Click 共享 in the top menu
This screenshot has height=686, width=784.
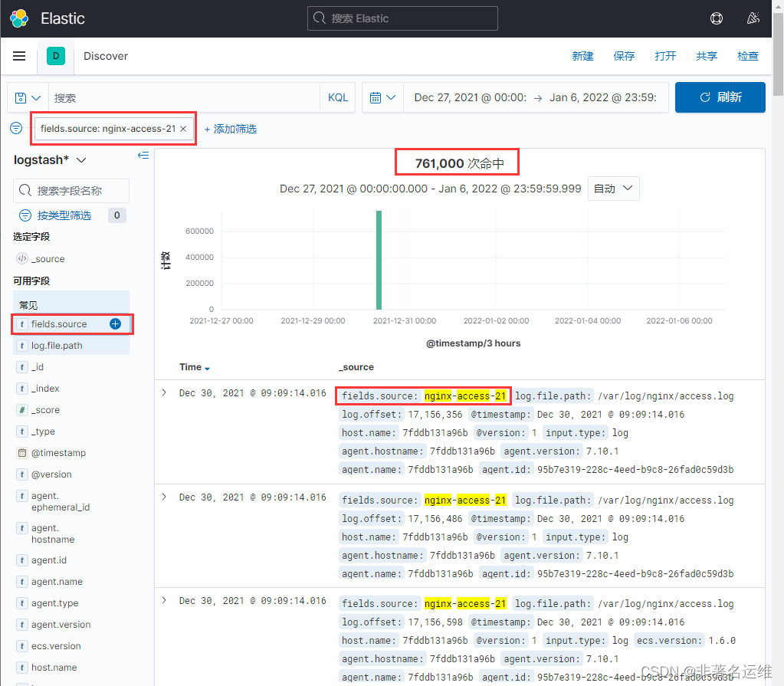(707, 56)
